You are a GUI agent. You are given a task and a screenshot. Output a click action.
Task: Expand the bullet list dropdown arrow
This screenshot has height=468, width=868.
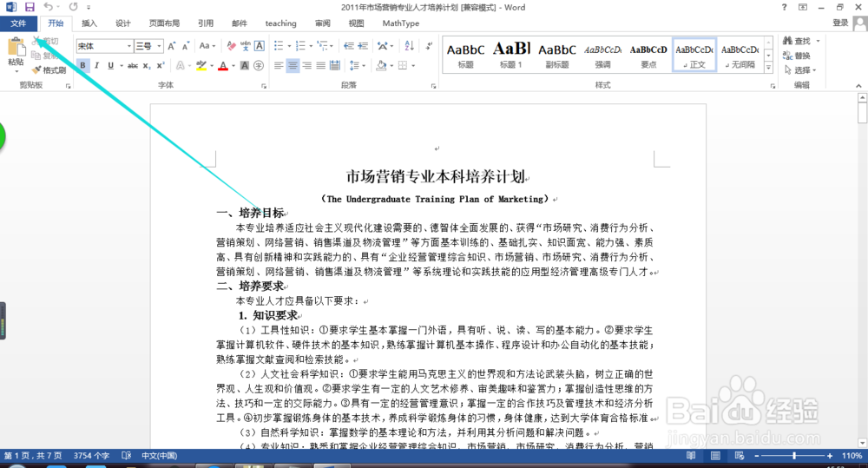[290, 46]
